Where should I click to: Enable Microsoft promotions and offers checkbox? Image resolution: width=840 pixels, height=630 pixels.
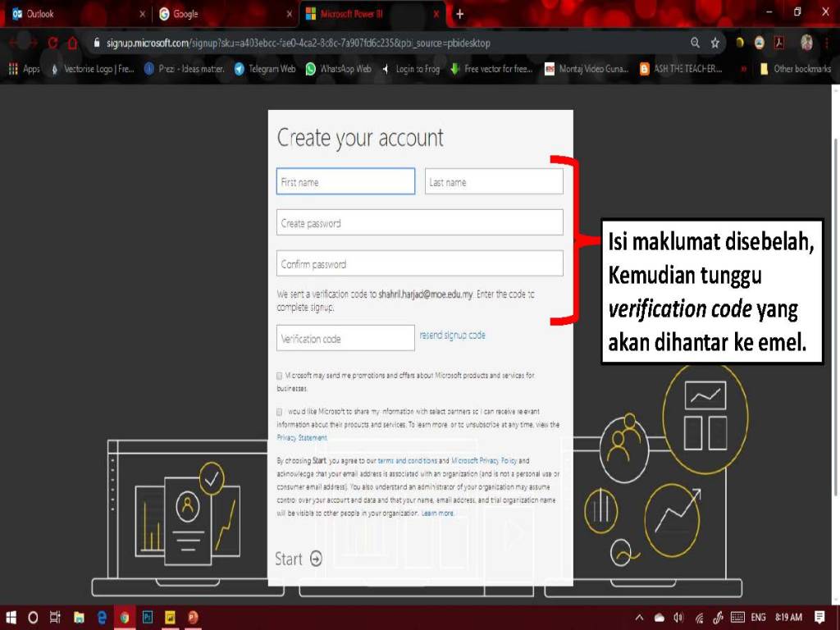(280, 376)
